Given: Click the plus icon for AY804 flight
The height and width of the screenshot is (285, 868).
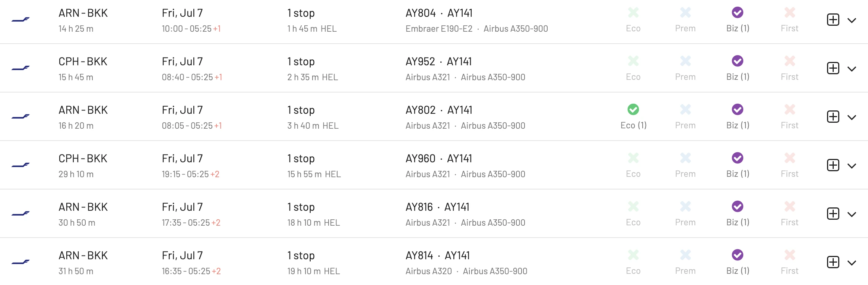Looking at the screenshot, I should (833, 20).
